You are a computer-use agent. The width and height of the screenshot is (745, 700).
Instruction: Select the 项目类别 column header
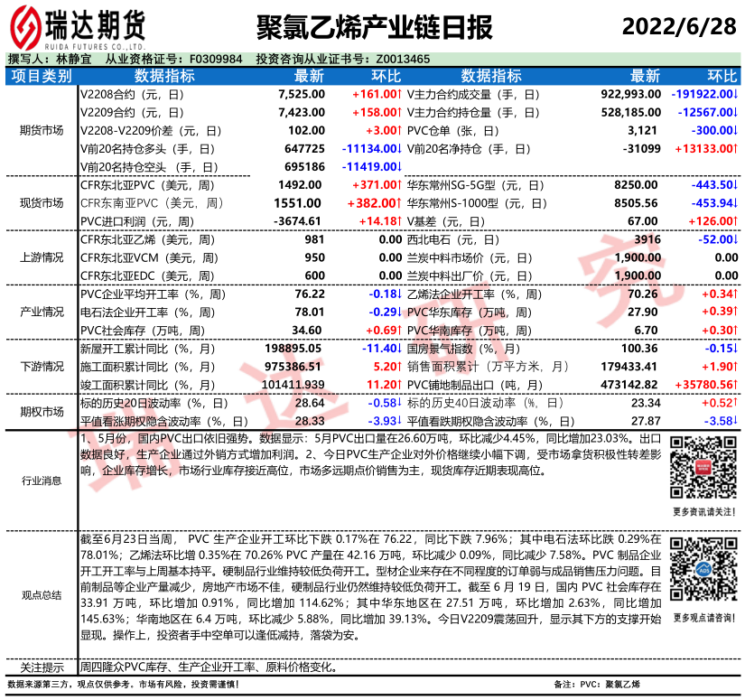(42, 76)
